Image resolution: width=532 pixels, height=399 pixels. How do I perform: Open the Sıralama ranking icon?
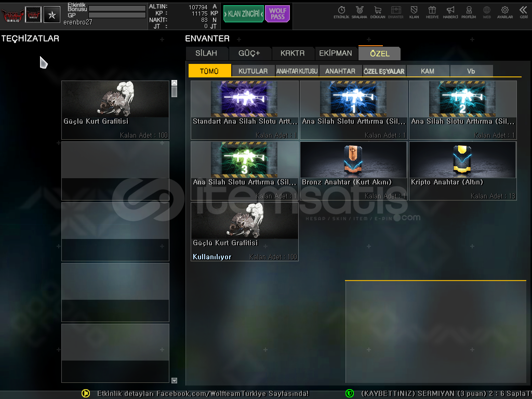[359, 11]
